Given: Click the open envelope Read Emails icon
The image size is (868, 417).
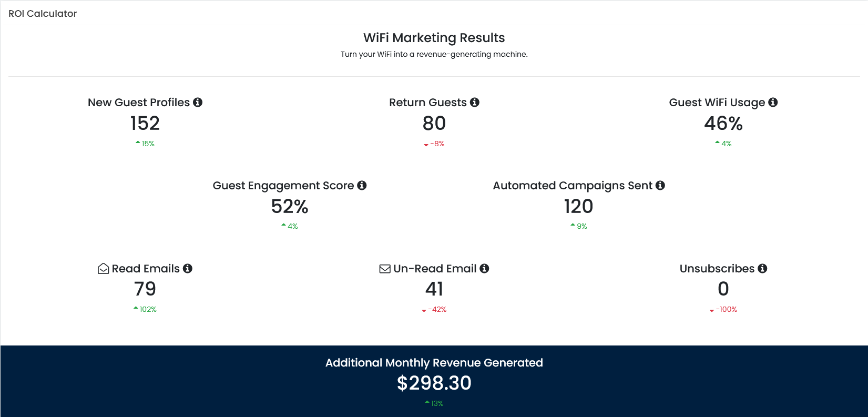Looking at the screenshot, I should pyautogui.click(x=104, y=269).
